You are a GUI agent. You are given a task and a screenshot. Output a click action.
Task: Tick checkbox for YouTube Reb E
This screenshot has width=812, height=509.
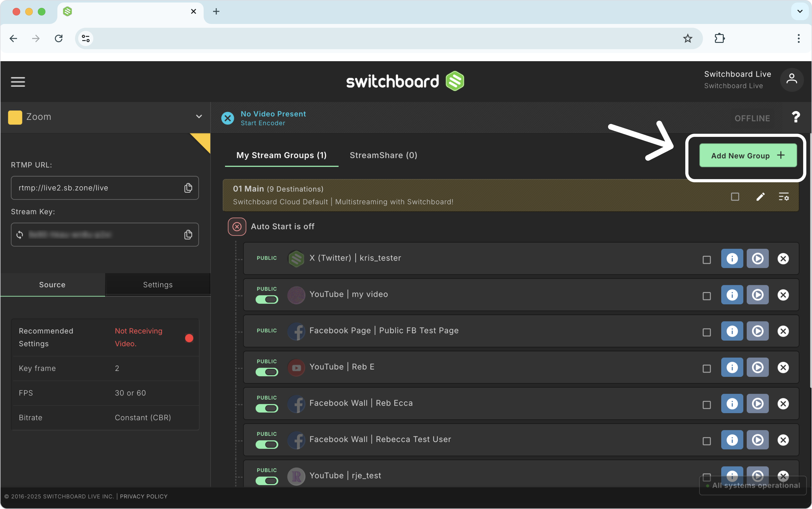[x=707, y=369]
